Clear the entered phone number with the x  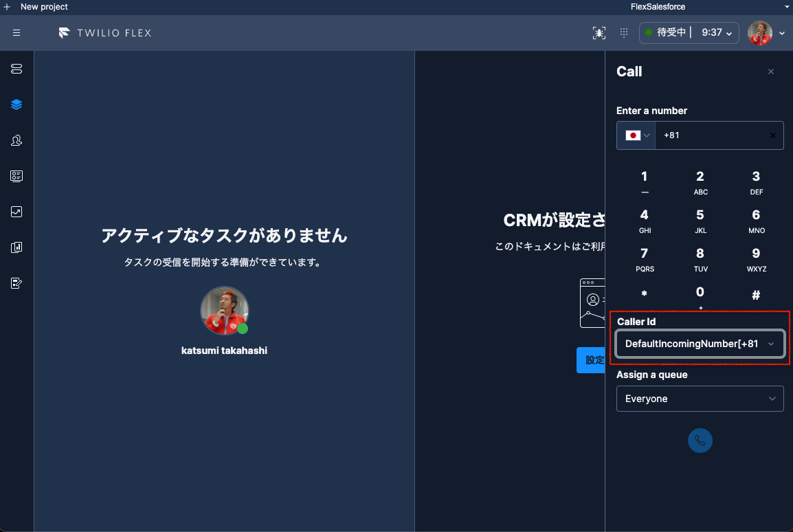pos(772,135)
